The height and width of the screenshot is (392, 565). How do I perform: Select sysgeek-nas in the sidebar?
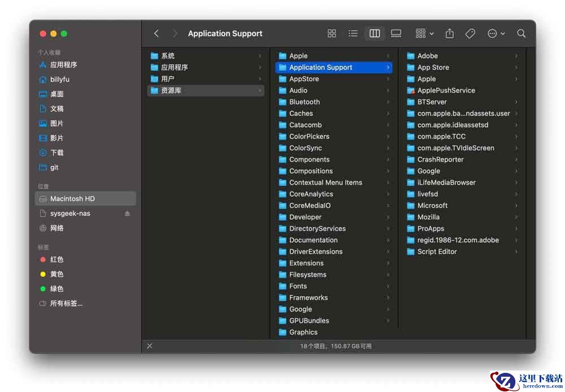tap(85, 214)
